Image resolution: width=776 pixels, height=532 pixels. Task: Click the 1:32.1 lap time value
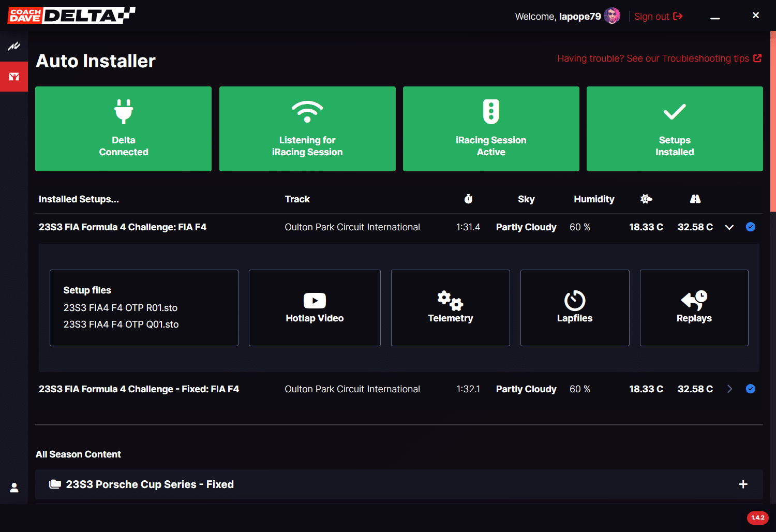[x=468, y=389]
